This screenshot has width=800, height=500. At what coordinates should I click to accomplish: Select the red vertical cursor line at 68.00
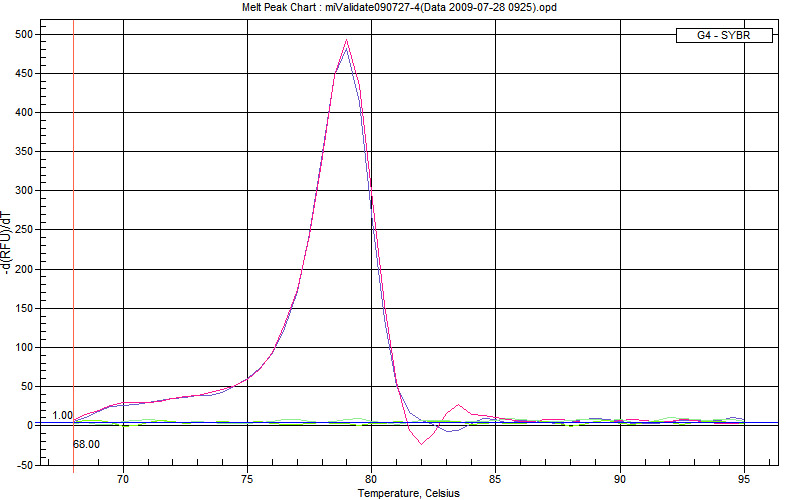(73, 246)
